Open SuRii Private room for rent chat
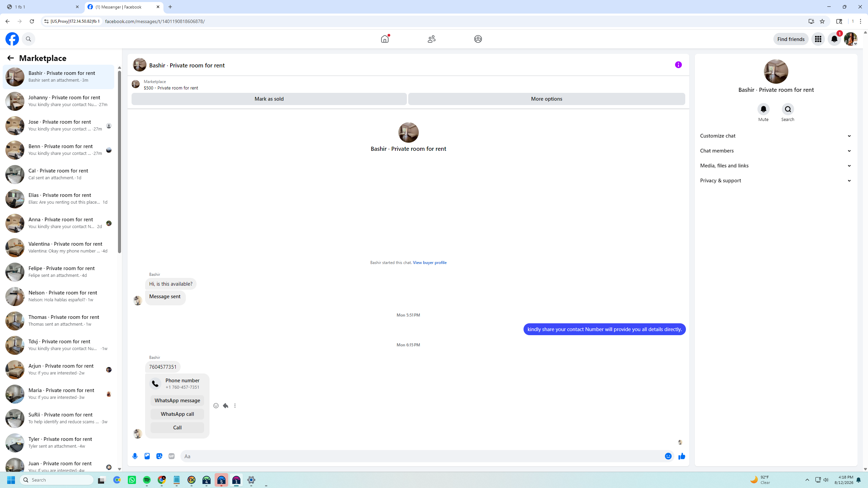 (58, 419)
